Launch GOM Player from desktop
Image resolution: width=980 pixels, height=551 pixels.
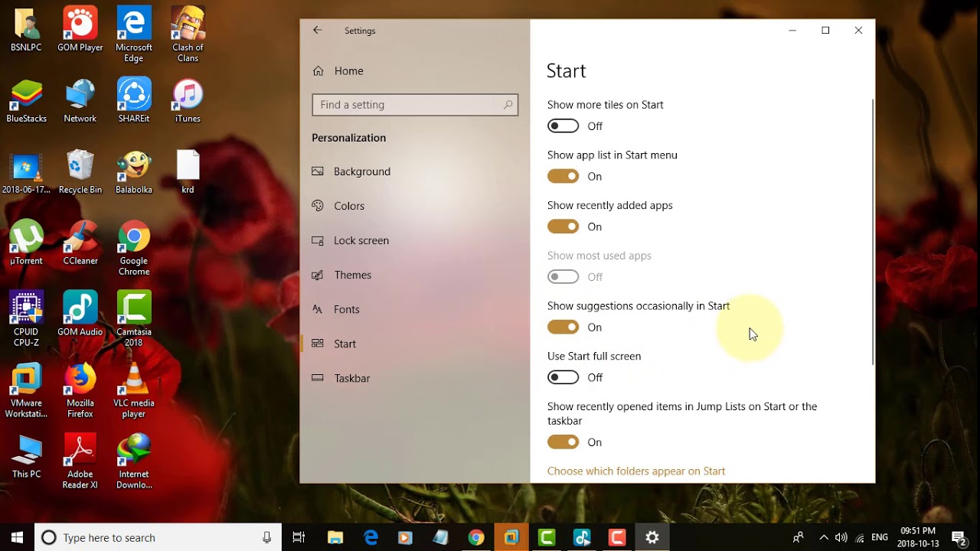click(x=80, y=29)
